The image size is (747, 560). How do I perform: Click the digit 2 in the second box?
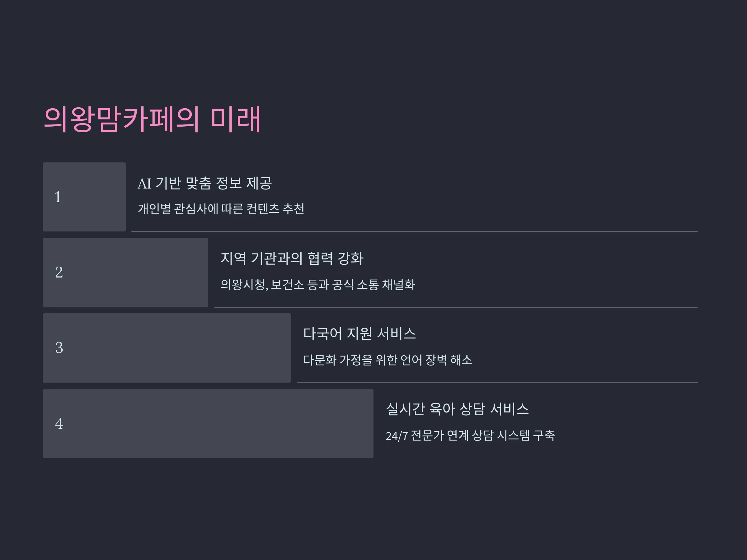(x=59, y=273)
